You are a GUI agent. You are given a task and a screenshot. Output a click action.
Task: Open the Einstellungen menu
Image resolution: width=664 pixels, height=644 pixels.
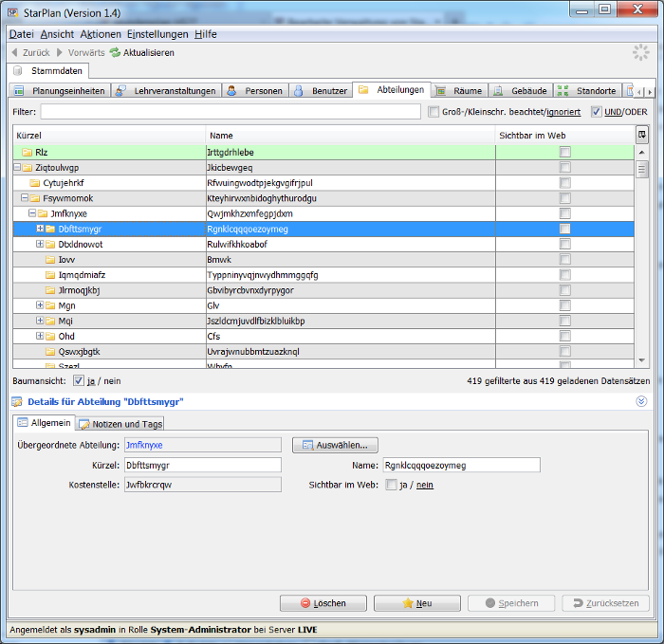(x=158, y=34)
